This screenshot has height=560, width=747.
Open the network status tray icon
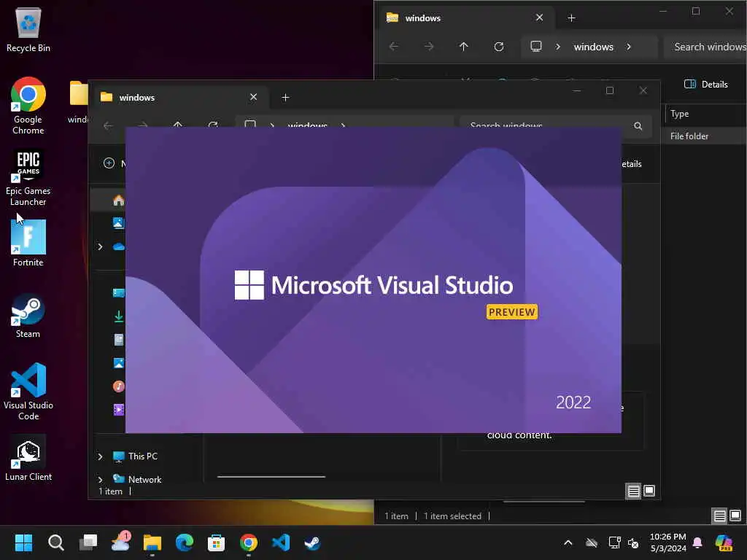click(x=614, y=542)
